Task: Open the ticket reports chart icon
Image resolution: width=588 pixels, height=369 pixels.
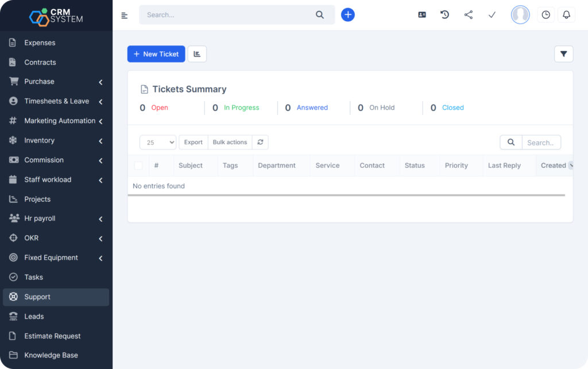Action: click(x=197, y=54)
